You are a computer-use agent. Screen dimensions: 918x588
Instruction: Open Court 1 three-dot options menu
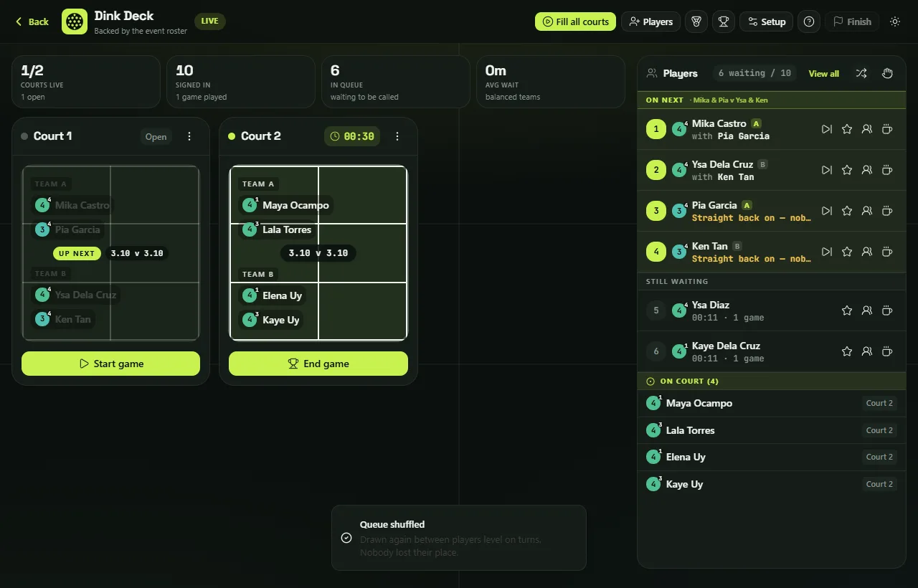pos(189,136)
